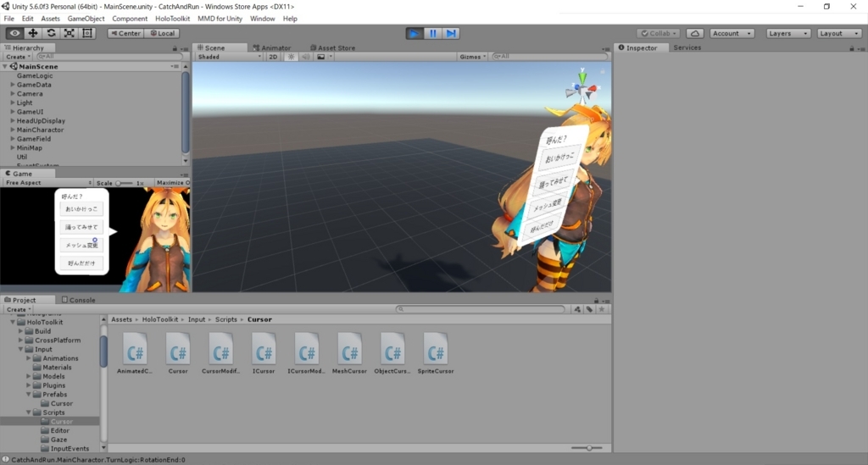
Task: Click Create button in Hierarchy panel
Action: coord(18,57)
